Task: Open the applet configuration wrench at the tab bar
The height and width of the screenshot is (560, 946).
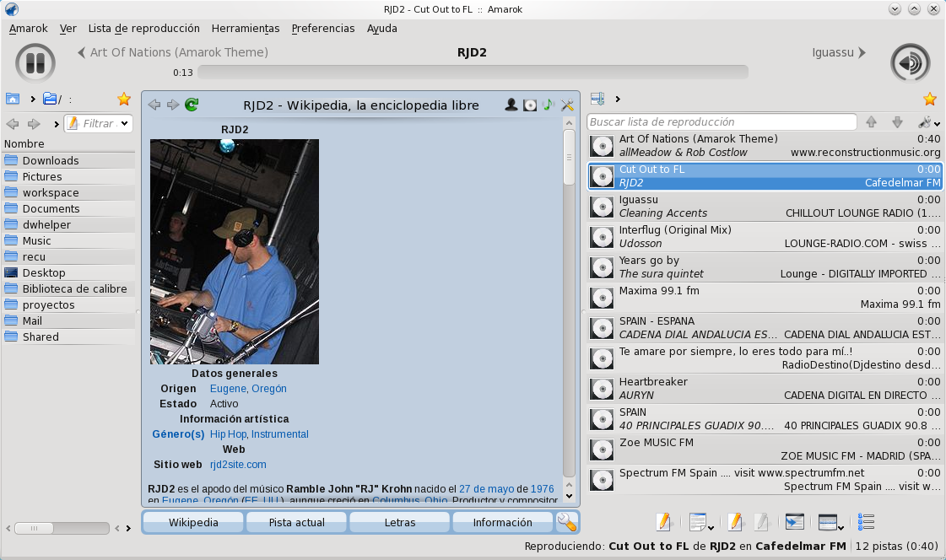Action: click(566, 522)
